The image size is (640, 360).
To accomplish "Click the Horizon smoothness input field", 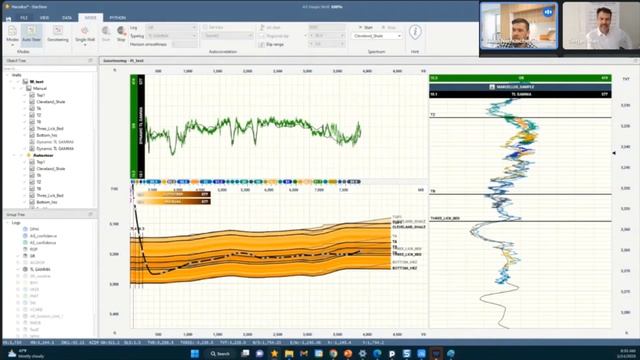I will coord(185,44).
